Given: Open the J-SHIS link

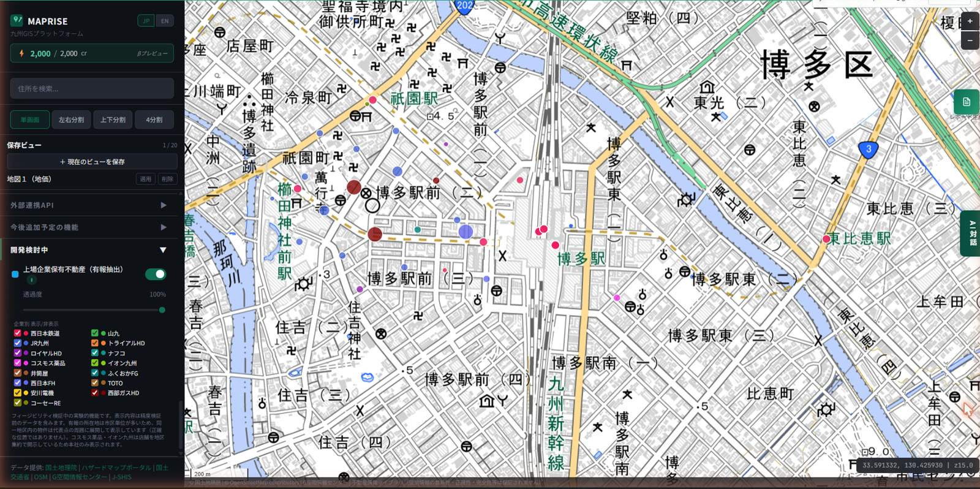Looking at the screenshot, I should coord(121,477).
